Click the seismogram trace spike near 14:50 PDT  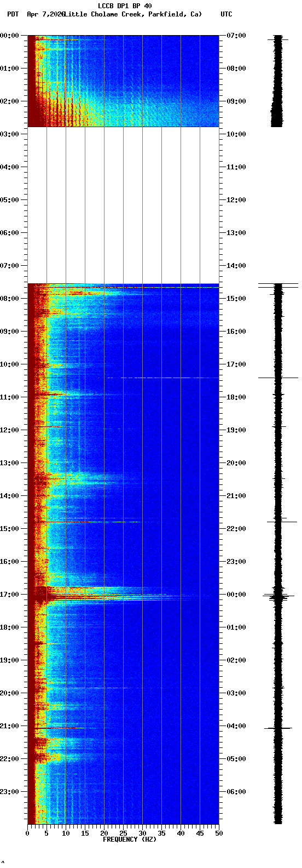click(x=282, y=522)
